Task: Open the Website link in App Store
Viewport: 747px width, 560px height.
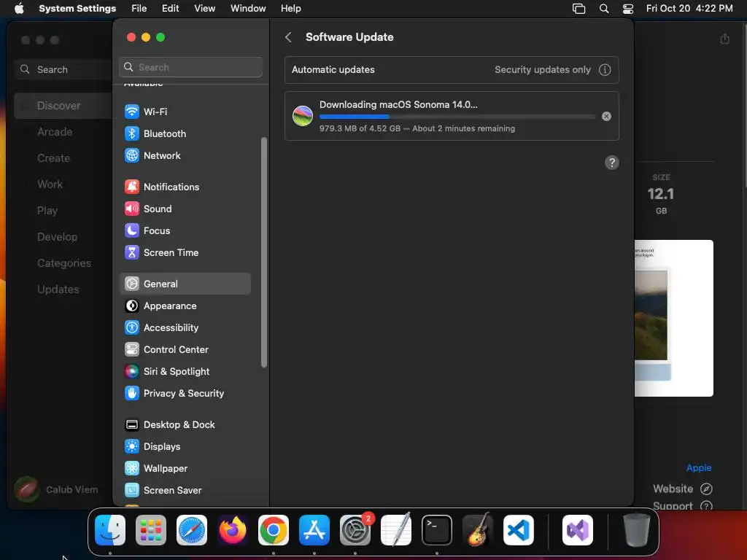Action: pos(682,489)
